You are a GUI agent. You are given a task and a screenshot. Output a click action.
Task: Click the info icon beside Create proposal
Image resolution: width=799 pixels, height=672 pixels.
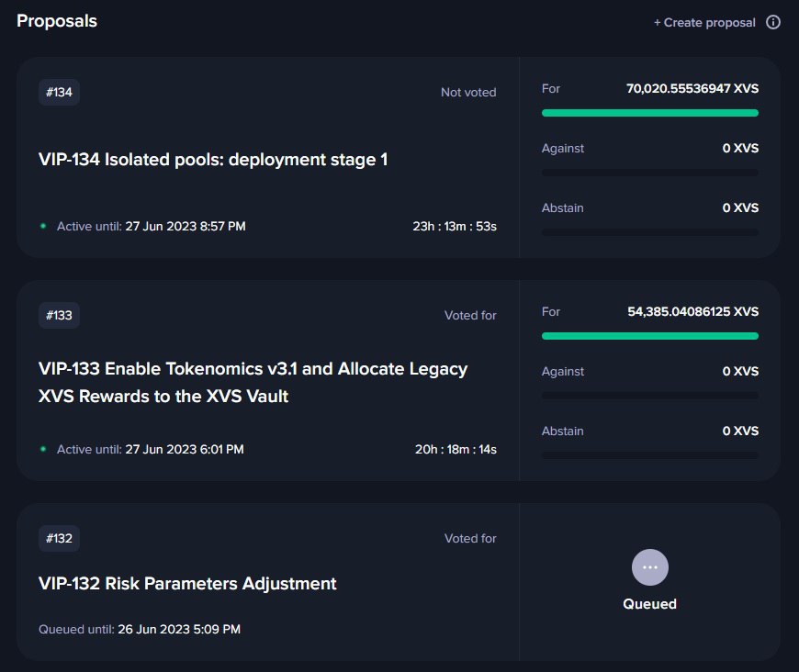point(773,22)
